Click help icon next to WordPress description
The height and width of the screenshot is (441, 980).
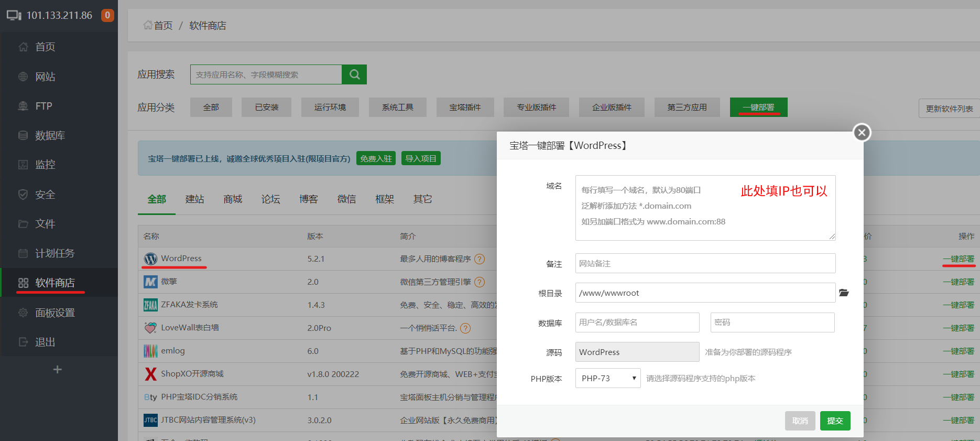479,259
